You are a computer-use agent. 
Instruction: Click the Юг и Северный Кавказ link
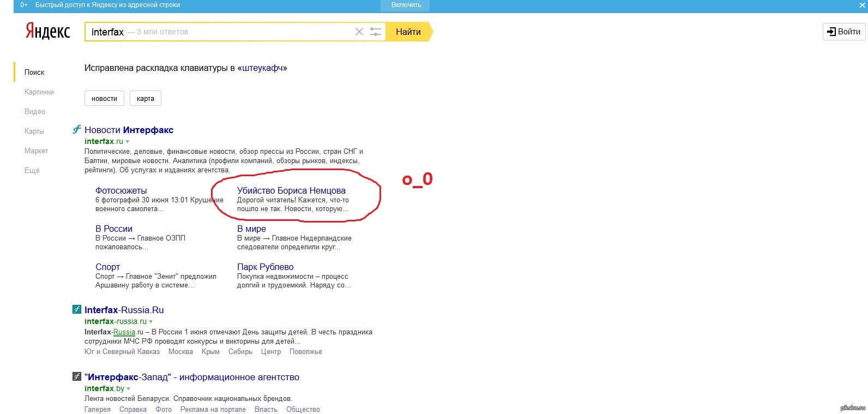(x=122, y=351)
